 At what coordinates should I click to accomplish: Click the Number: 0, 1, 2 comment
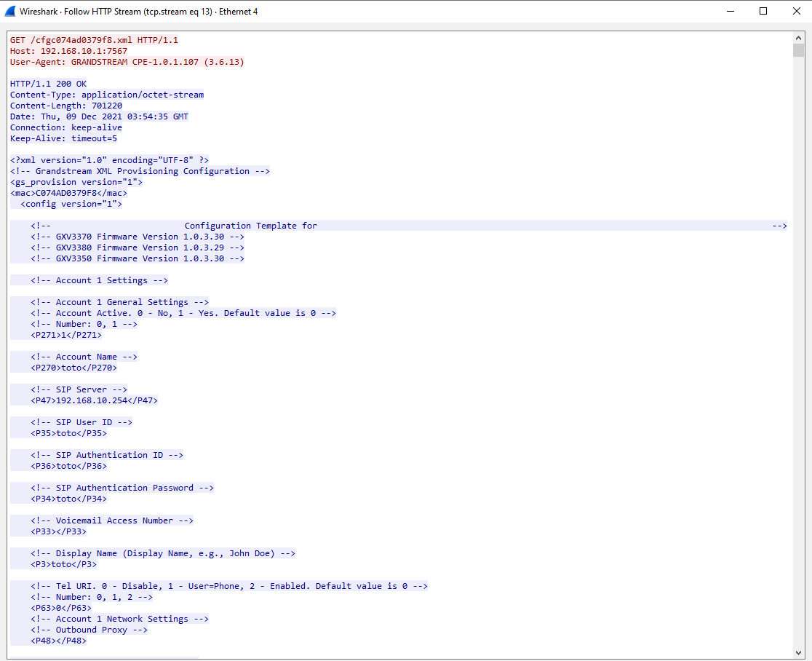pos(92,596)
